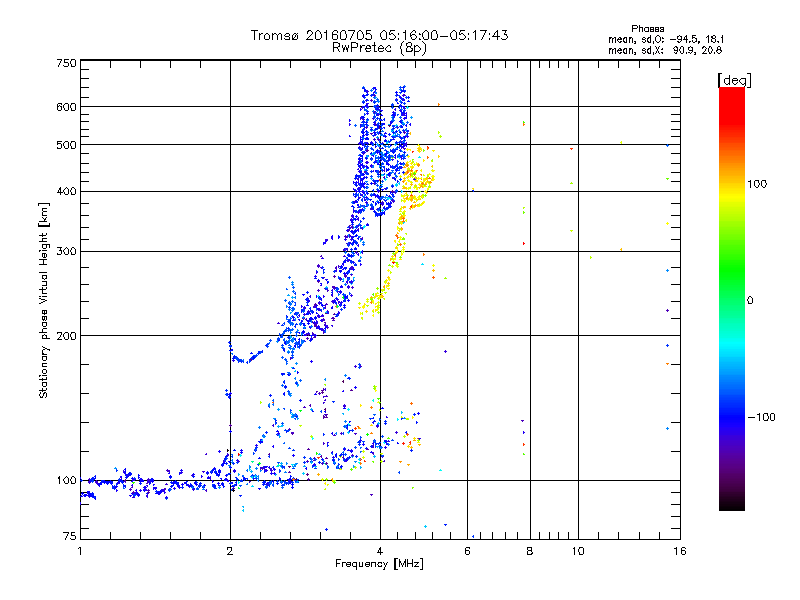Click the "mean, sd,X: 90.9, 20.8" line
The height and width of the screenshot is (600, 800).
665,50
